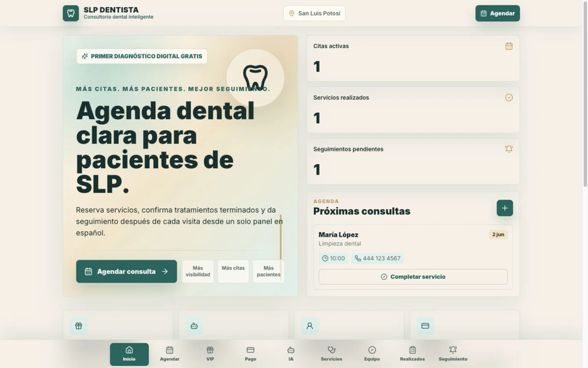588x368 pixels.
Task: Click the Agendar button in header
Action: click(497, 13)
